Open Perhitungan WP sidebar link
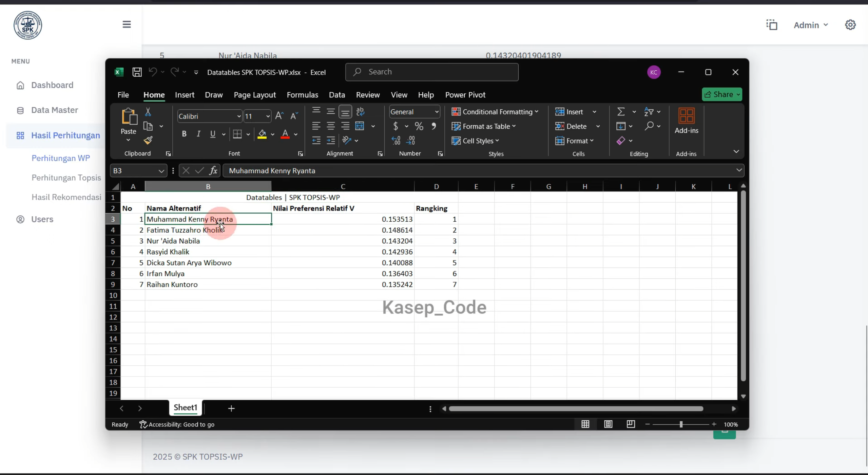Image resolution: width=868 pixels, height=475 pixels. [61, 158]
